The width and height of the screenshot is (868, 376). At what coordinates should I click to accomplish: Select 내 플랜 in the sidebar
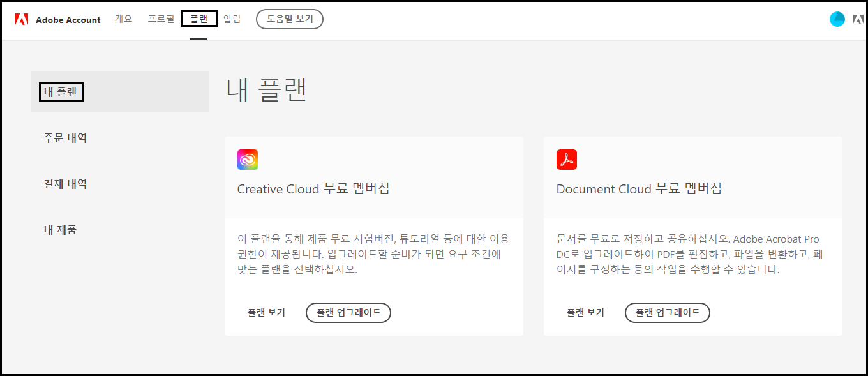(x=120, y=92)
